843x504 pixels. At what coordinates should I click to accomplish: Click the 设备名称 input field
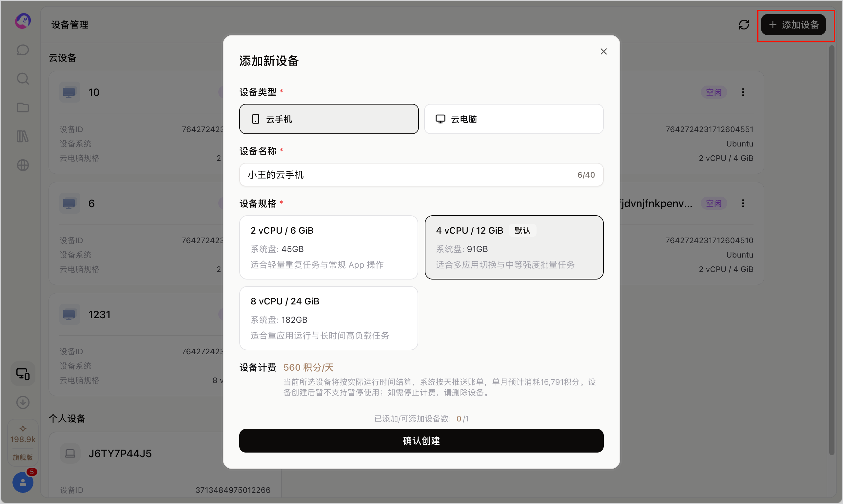pos(421,175)
